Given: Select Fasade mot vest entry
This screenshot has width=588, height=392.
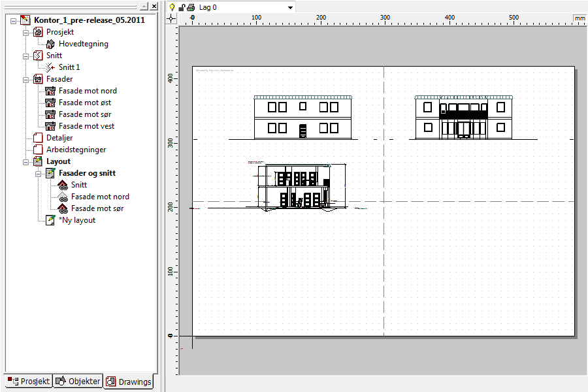Looking at the screenshot, I should tap(86, 126).
